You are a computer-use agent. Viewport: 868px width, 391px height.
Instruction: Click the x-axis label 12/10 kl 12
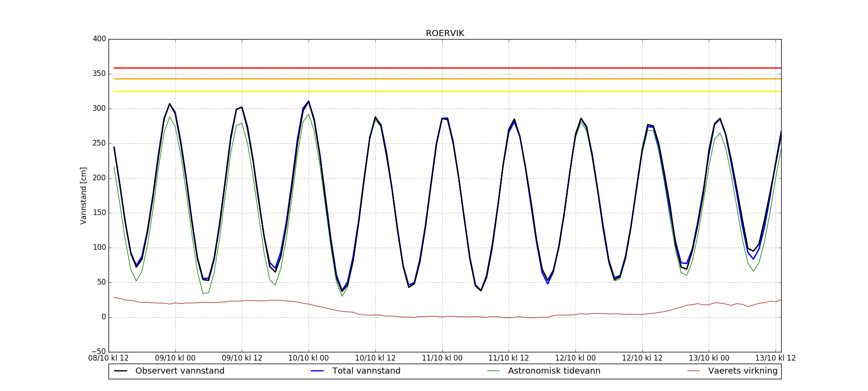tap(642, 358)
